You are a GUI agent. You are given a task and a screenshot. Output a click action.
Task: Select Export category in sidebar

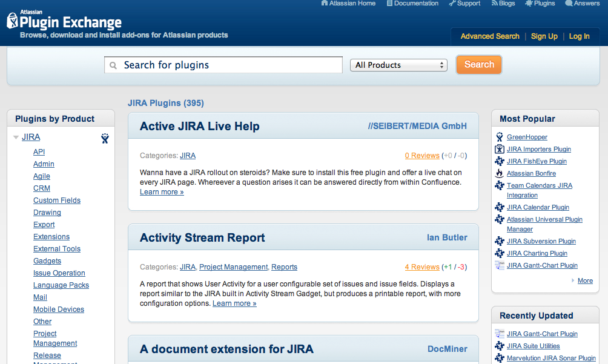(44, 225)
